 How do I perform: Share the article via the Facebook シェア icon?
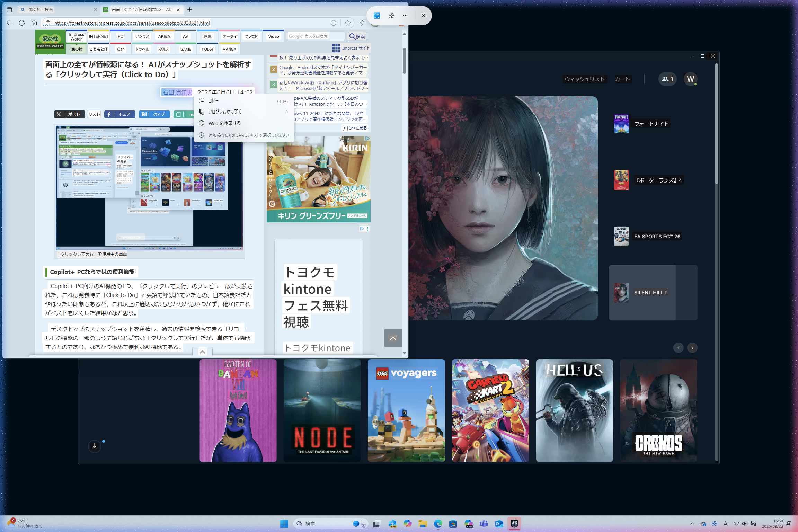coord(119,114)
